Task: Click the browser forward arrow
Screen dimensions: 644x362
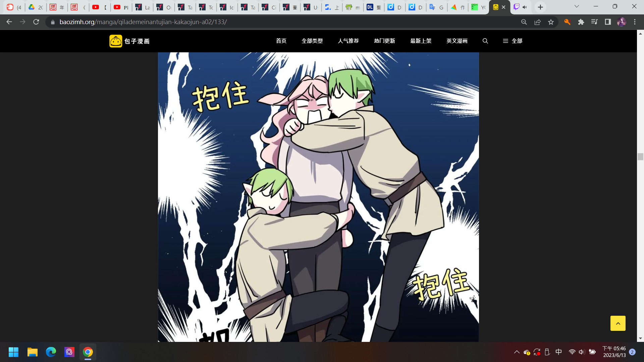Action: pos(22,22)
